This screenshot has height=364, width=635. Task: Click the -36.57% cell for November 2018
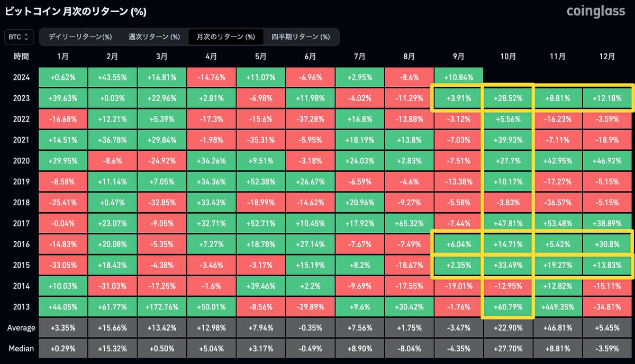[x=558, y=202]
